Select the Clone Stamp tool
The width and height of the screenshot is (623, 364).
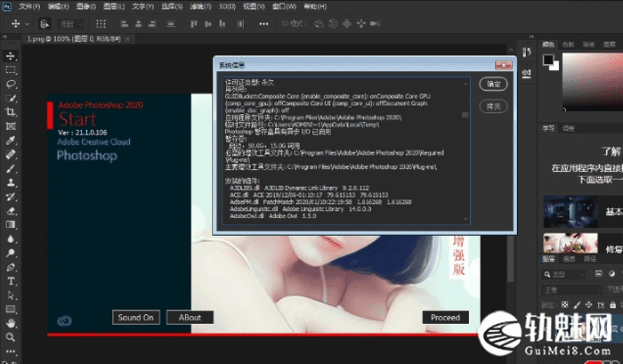click(x=11, y=182)
